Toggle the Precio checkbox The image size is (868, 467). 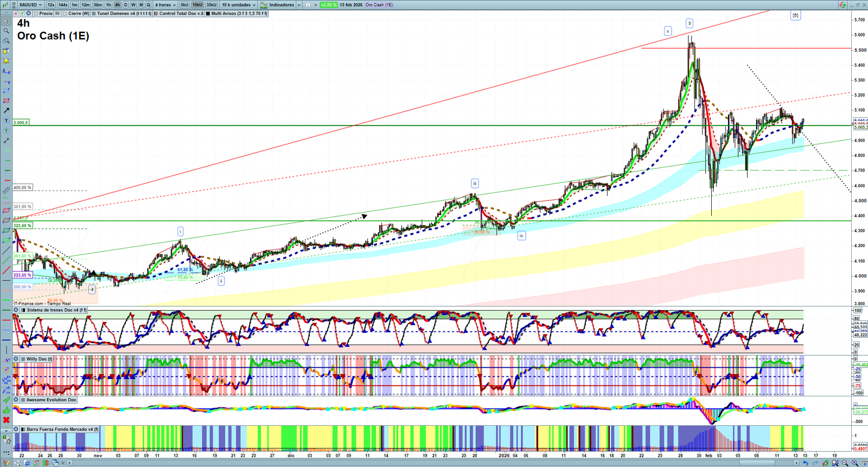(36, 14)
